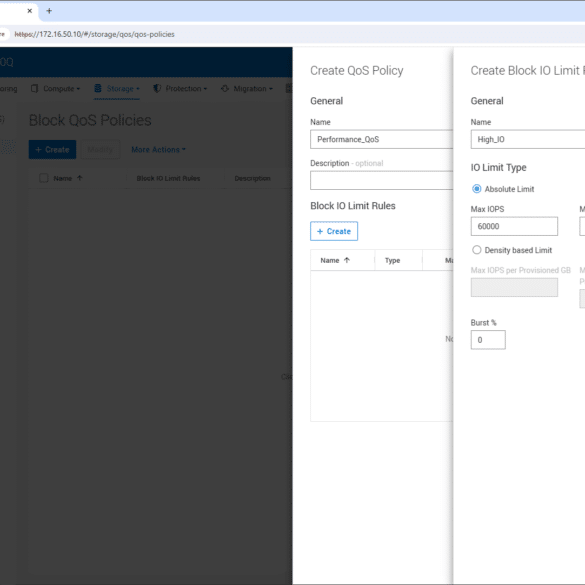Click the Protection shield icon
Viewport: 585px width, 585px height.
pos(157,88)
